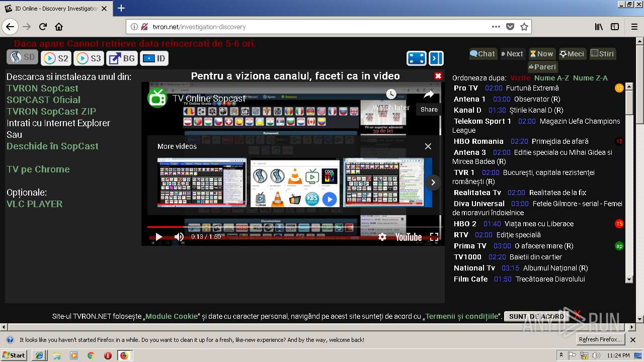Enter fullscreen with the blue expand icon
This screenshot has height=362, width=644.
(x=417, y=58)
